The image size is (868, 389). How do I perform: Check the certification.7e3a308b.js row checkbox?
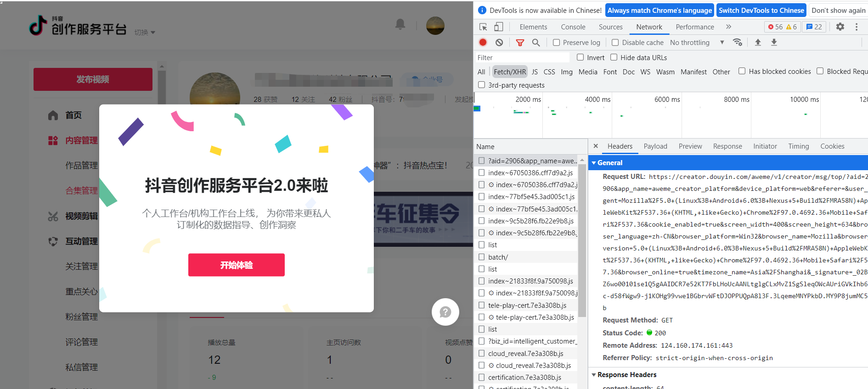(x=481, y=377)
